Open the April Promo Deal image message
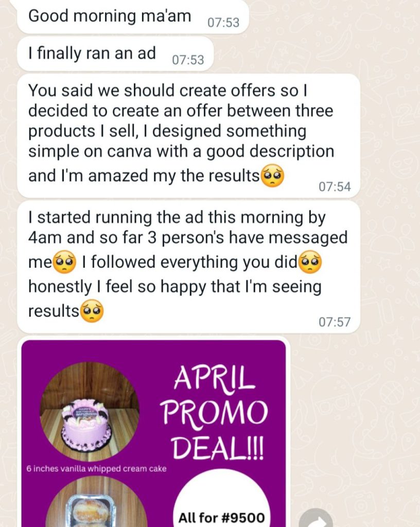Viewport: 420px width, 527px height. (x=153, y=433)
